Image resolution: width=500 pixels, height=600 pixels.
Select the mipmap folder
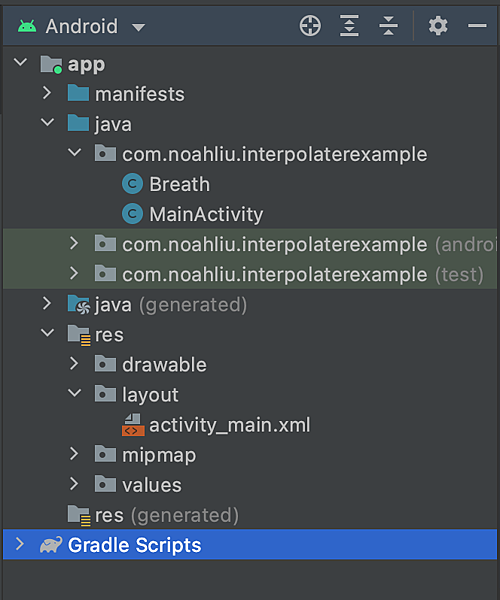point(145,455)
